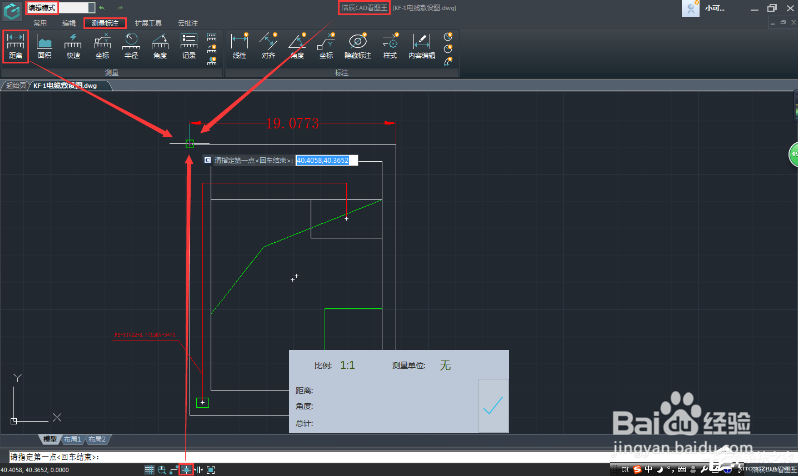Select the 角度 angle measure tool
The image size is (798, 476).
point(160,45)
